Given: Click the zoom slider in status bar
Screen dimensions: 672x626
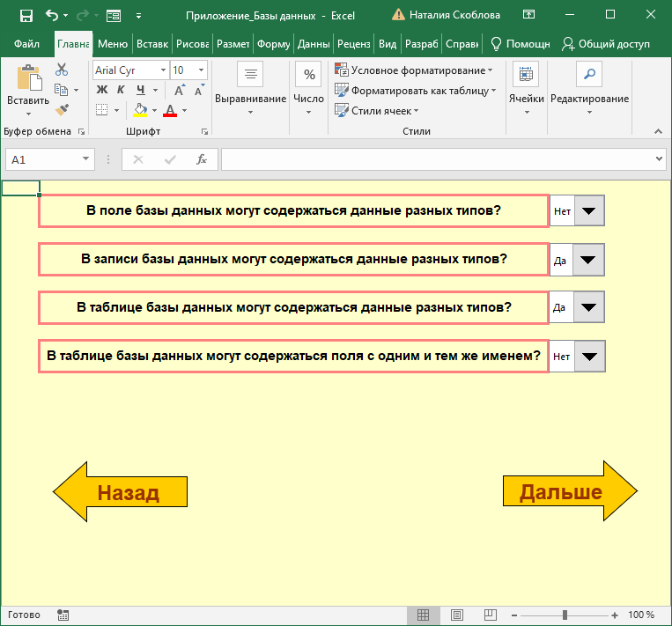Looking at the screenshot, I should click(565, 615).
